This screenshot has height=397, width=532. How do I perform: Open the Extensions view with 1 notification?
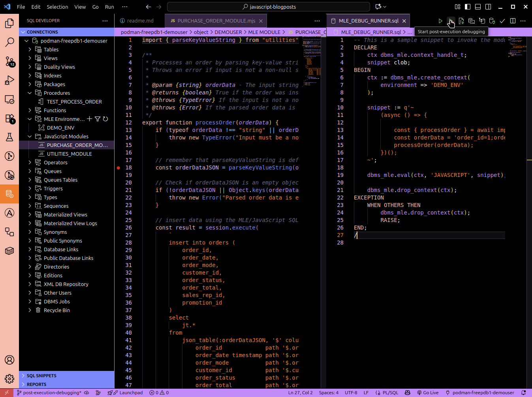click(x=9, y=118)
